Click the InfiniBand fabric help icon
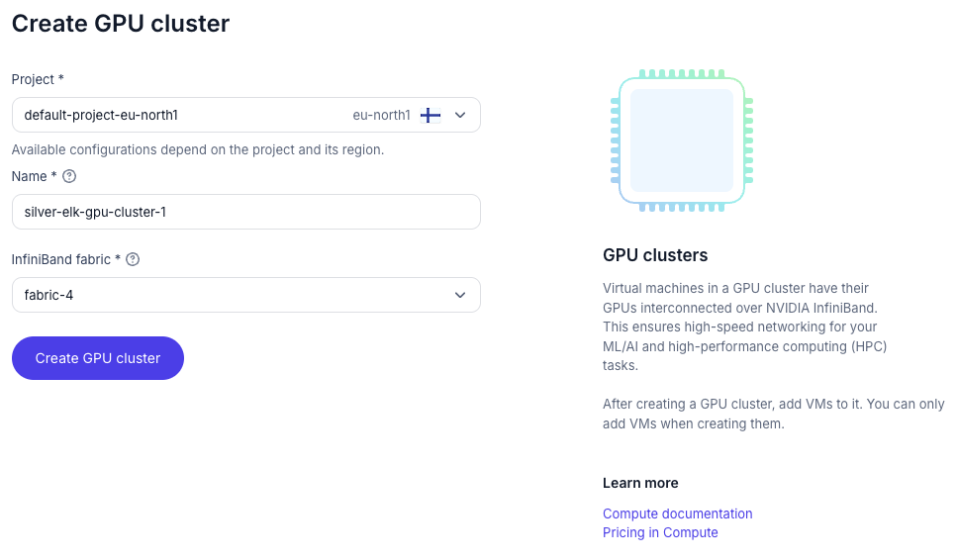 point(133,259)
